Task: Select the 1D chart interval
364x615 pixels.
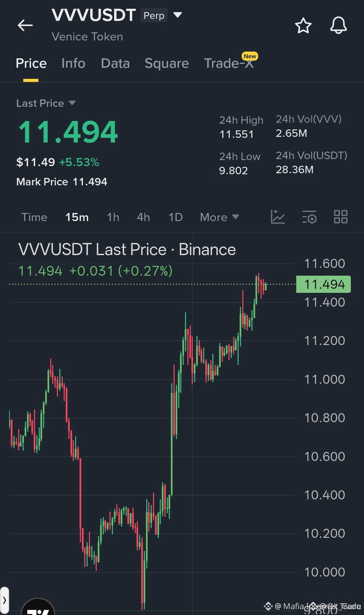Action: [x=176, y=217]
